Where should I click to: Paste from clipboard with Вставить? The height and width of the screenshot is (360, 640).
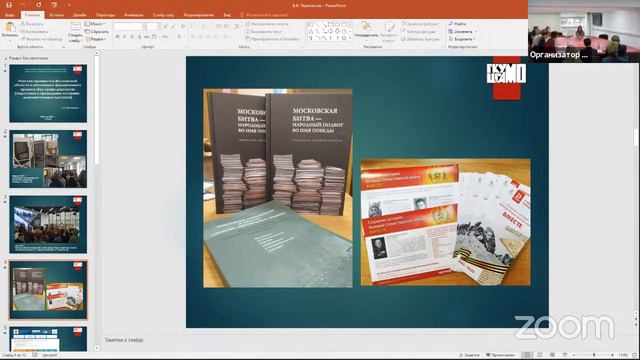[10, 30]
